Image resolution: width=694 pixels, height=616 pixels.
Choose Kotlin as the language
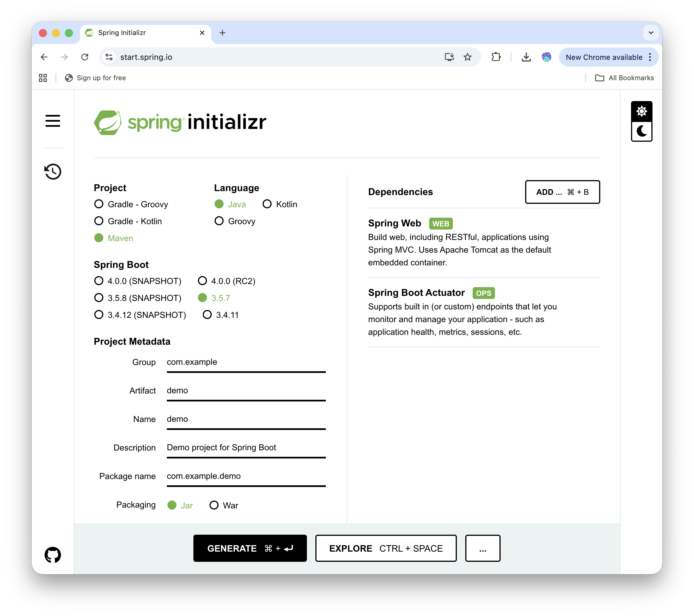(267, 204)
